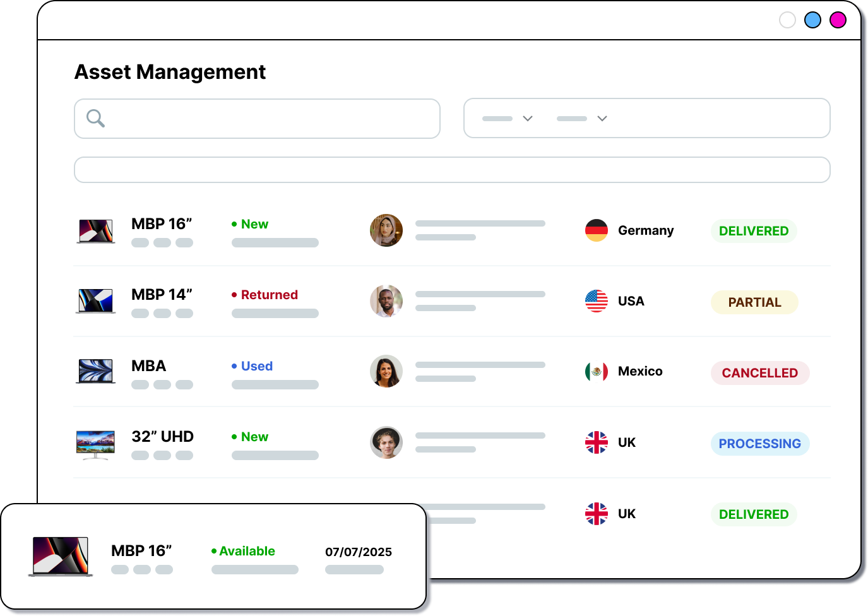Viewport: 868px width, 616px height.
Task: Select the MBP 14" laptop thumbnail
Action: 95,301
